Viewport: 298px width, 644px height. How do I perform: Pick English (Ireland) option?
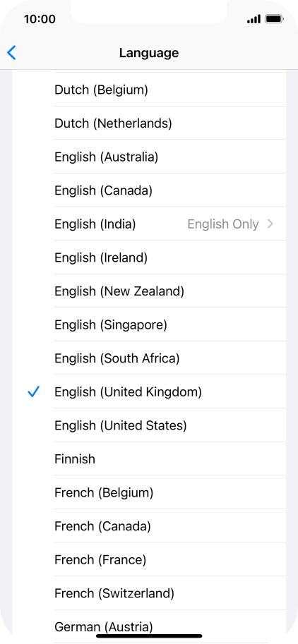pyautogui.click(x=149, y=257)
